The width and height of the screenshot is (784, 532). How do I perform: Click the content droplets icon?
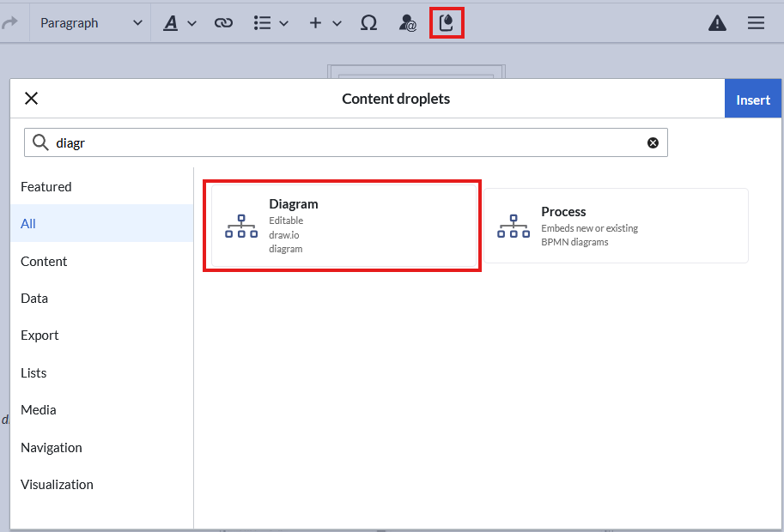(447, 23)
